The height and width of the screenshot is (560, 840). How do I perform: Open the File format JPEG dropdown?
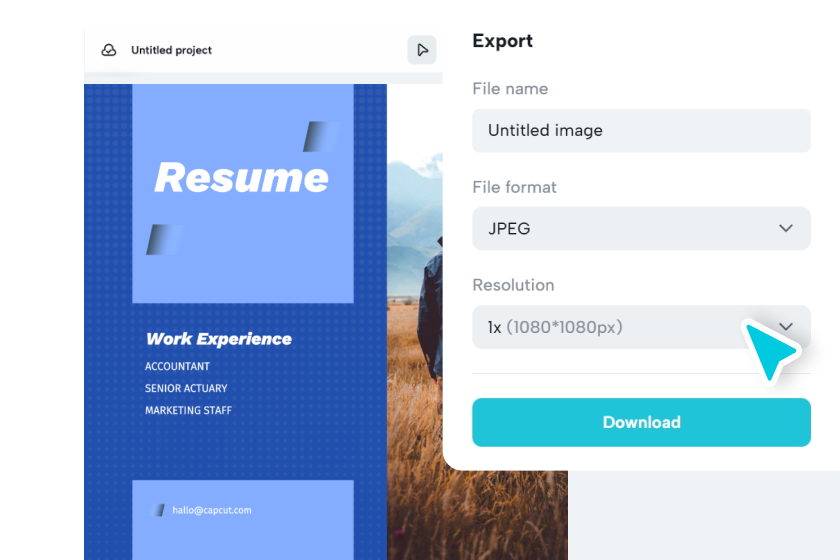pyautogui.click(x=641, y=228)
